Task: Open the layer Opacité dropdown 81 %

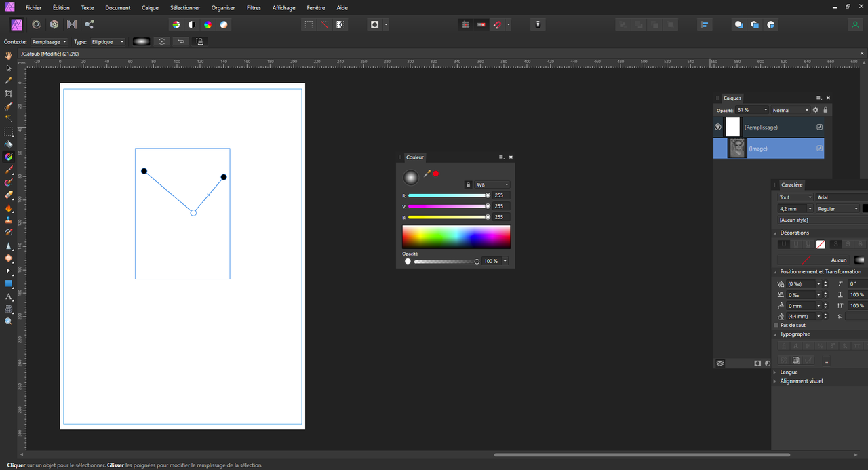Action: pos(751,110)
